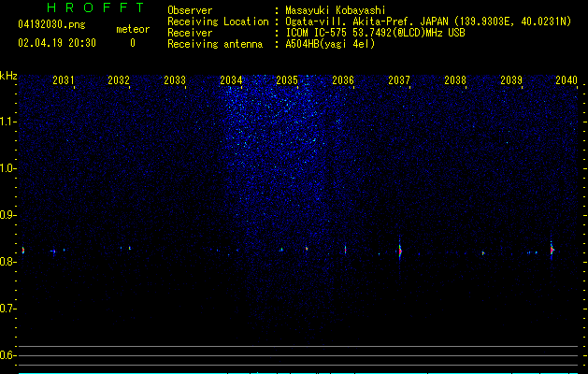Click the 'Receiving antenna' label

coord(215,44)
